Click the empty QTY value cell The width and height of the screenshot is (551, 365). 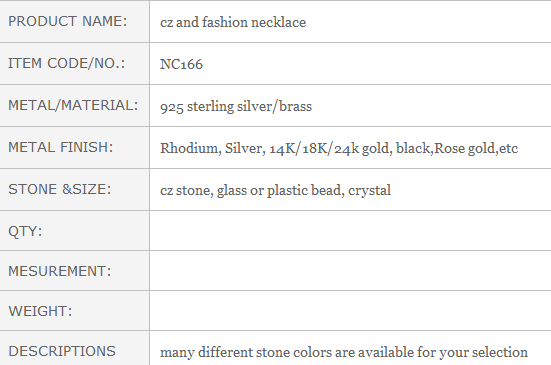(x=350, y=231)
